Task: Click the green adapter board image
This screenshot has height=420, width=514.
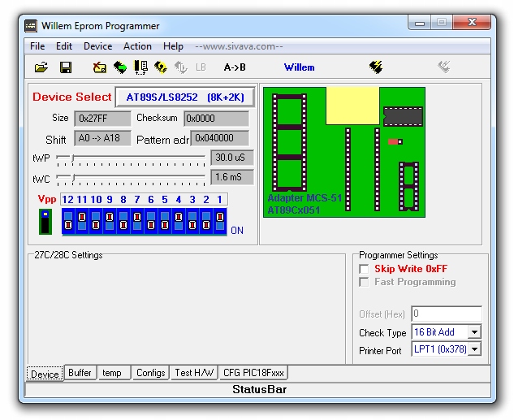Action: pos(344,152)
